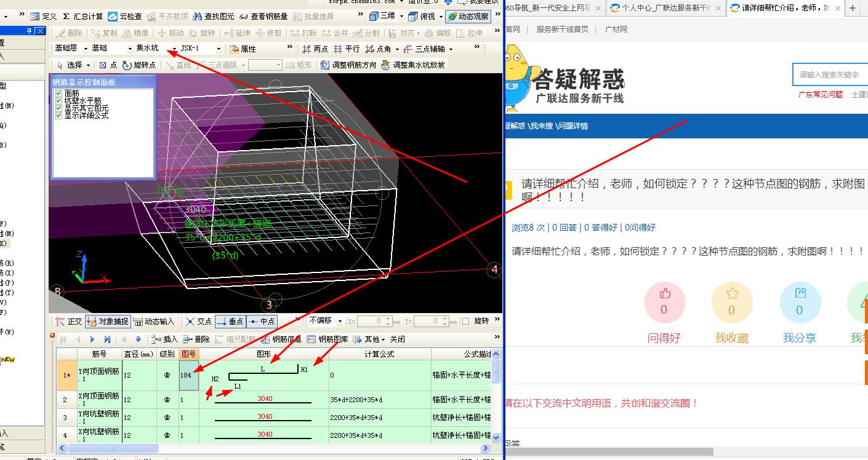Screen dimensions: 868x460
Task: Go to next rebar record arrow
Action: (x=92, y=339)
